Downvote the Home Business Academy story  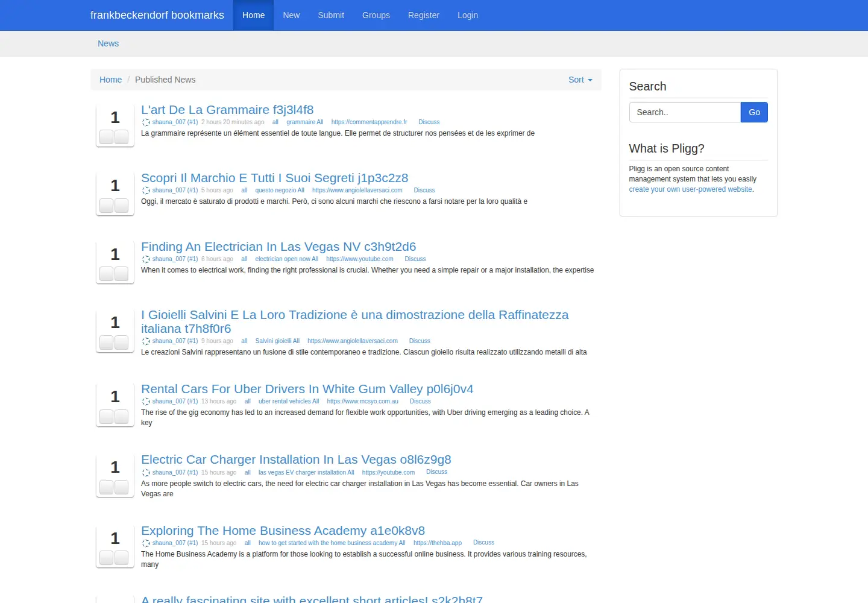click(121, 558)
